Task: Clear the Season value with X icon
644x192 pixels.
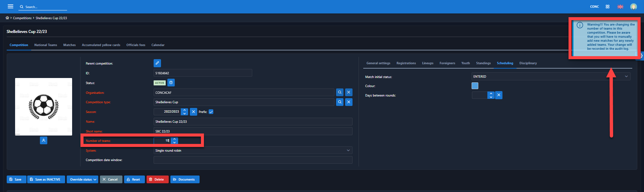Action: [x=194, y=112]
